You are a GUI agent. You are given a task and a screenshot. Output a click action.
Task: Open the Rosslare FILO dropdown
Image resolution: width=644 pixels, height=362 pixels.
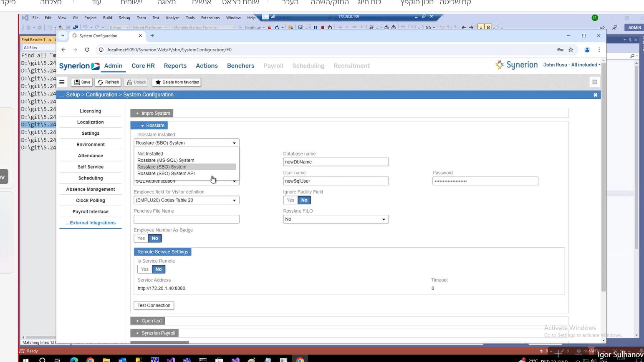(x=336, y=219)
